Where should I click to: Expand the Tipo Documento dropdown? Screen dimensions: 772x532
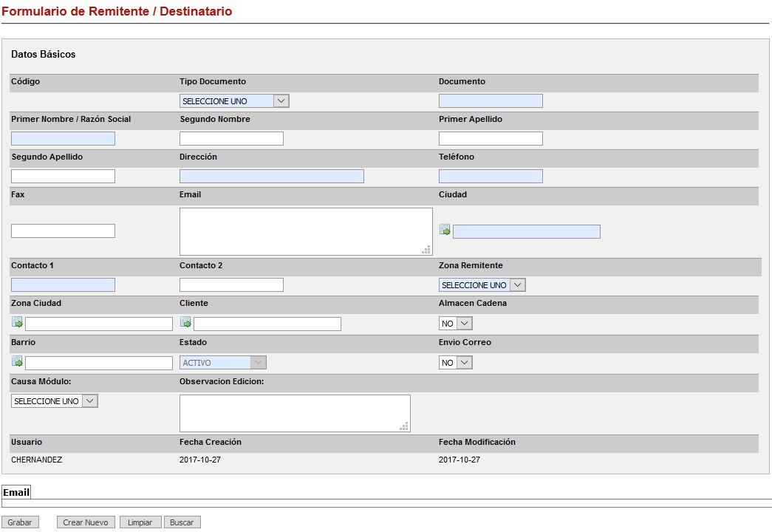pyautogui.click(x=233, y=101)
